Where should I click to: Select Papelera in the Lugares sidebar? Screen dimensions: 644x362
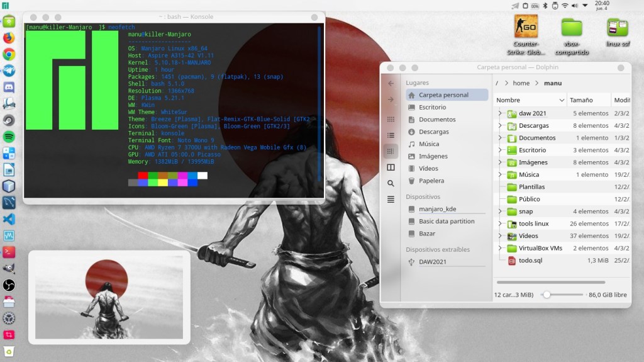click(x=431, y=181)
